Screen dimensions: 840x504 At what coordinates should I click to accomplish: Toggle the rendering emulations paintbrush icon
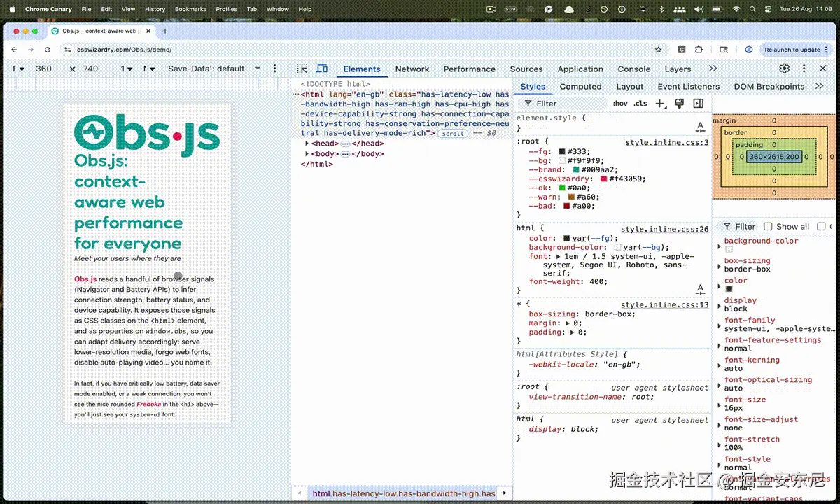click(x=679, y=104)
